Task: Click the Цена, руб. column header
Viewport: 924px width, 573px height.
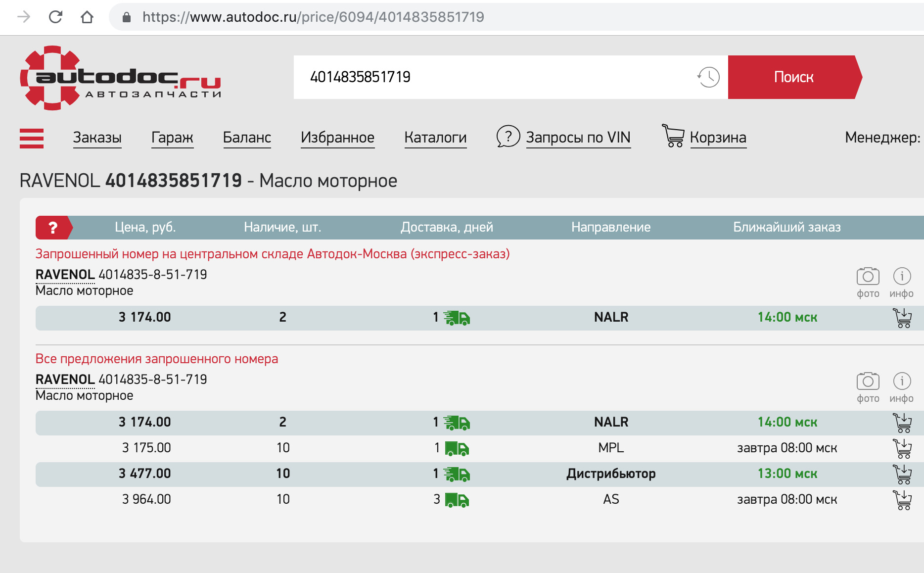Action: coord(145,227)
